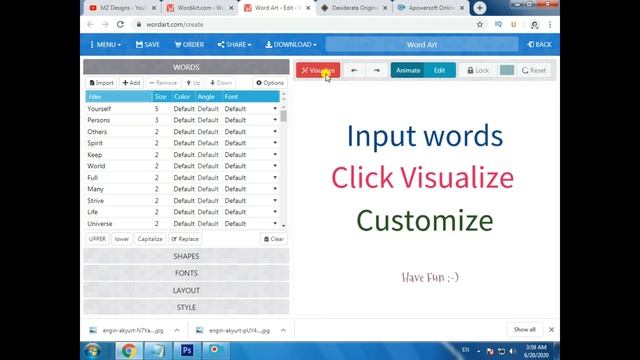Click the Reset button
Viewport: 640px width, 360px height.
pyautogui.click(x=534, y=70)
